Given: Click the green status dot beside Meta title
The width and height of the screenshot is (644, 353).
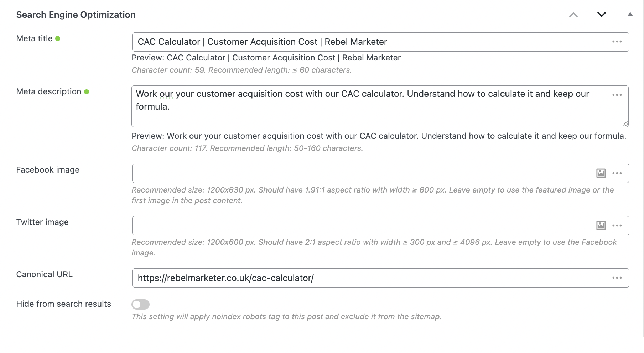Looking at the screenshot, I should click(x=58, y=39).
